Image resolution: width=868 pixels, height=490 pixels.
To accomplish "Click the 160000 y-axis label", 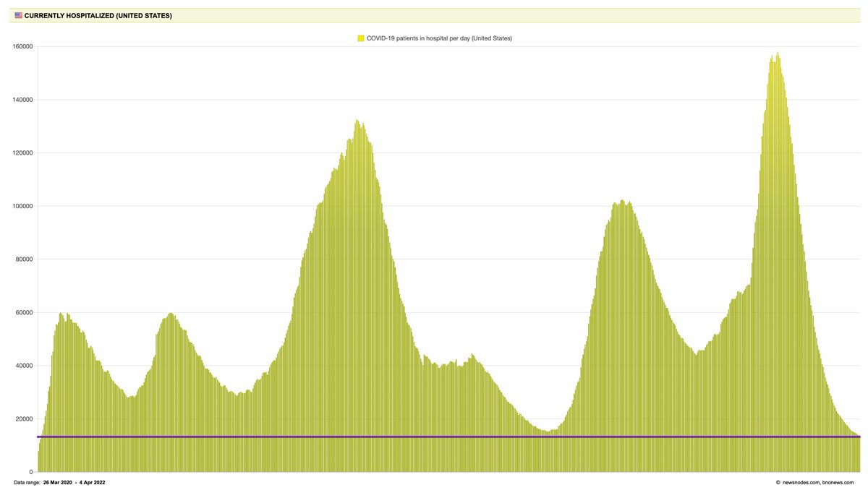I will [x=23, y=46].
